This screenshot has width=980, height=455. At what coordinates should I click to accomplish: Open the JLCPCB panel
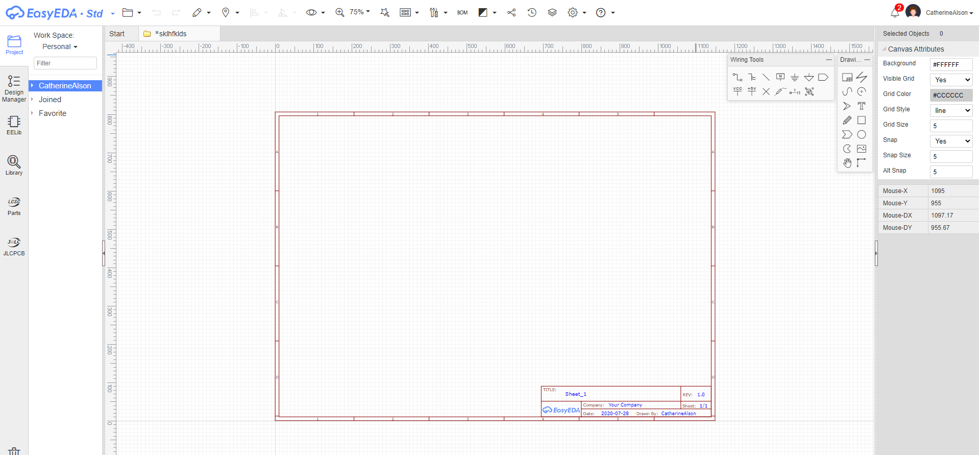[x=14, y=246]
